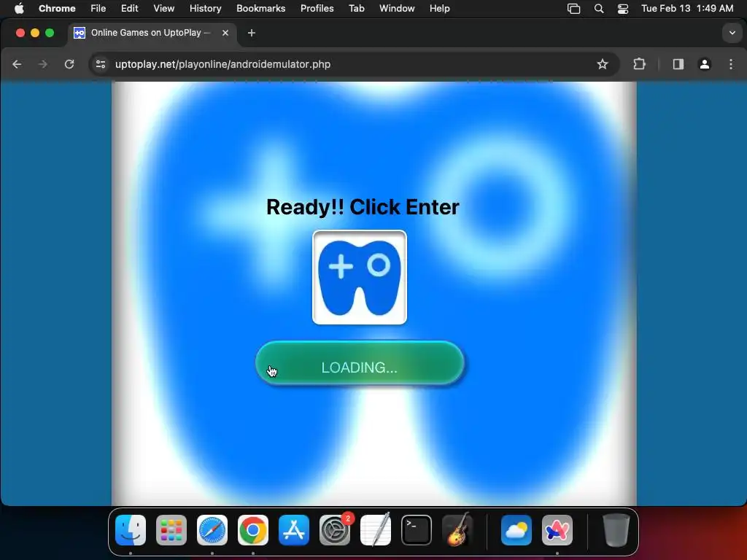This screenshot has height=560, width=747.
Task: Open TextEdit from the Dock
Action: [376, 530]
